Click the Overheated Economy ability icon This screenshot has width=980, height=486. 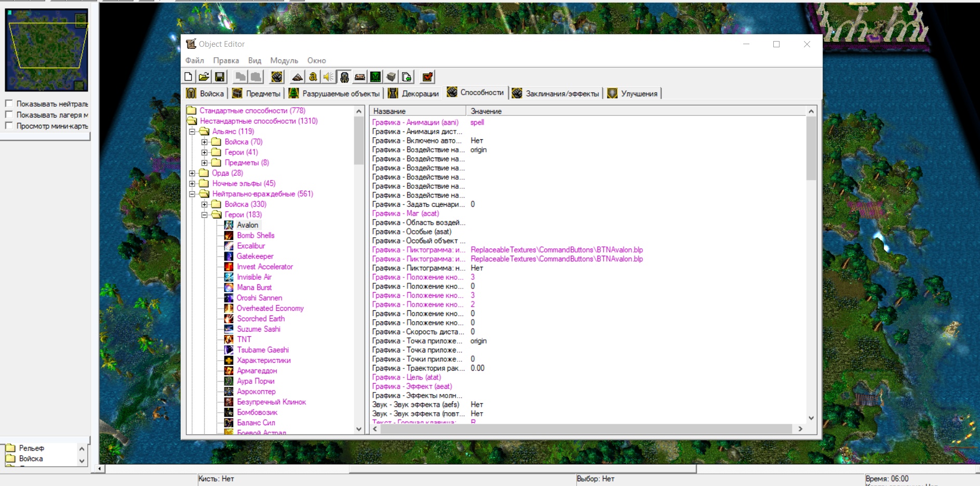229,308
